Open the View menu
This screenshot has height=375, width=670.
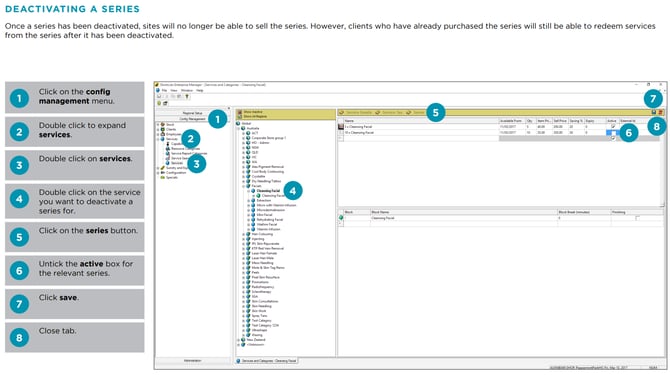[174, 91]
